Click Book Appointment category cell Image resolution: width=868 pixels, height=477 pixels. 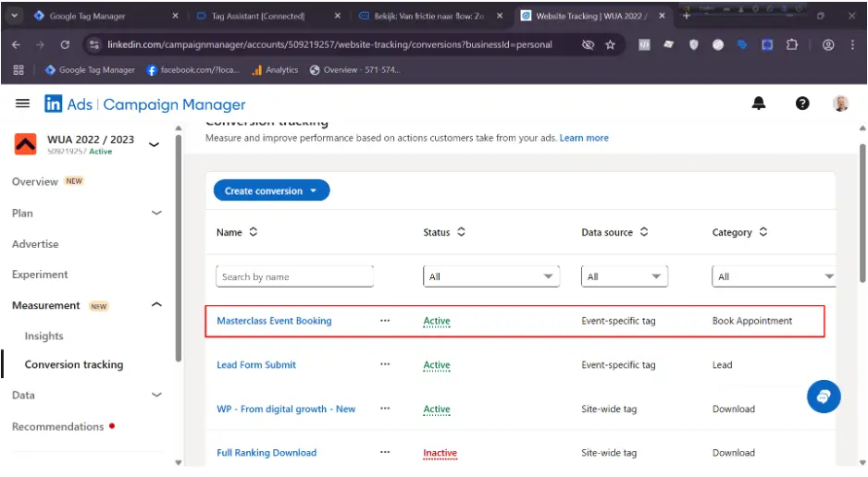click(x=751, y=321)
